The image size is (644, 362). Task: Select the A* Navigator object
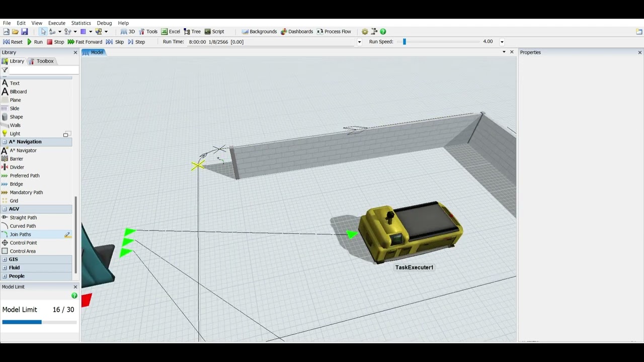click(x=23, y=150)
